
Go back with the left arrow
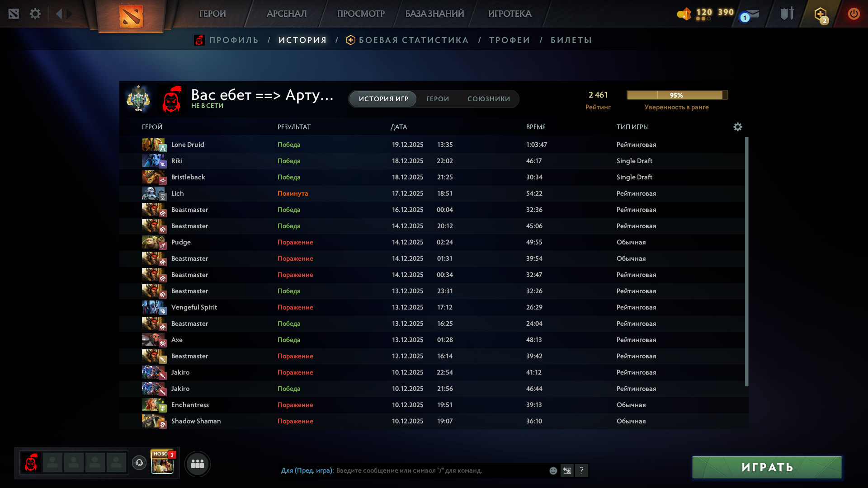(59, 14)
